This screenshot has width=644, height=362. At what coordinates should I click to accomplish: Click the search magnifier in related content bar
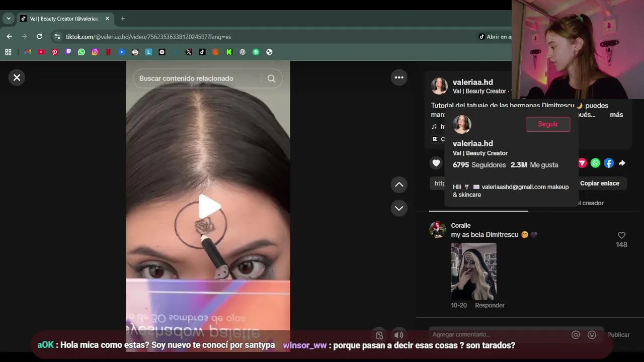[x=271, y=78]
